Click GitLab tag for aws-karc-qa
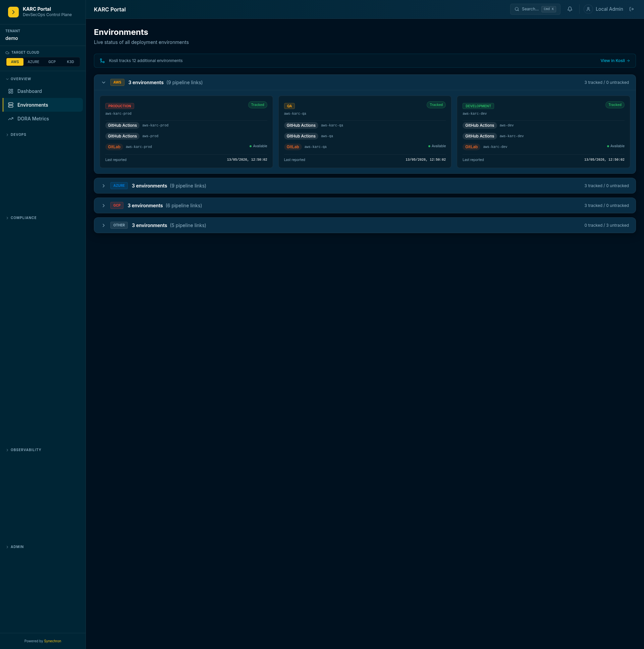 click(292, 147)
